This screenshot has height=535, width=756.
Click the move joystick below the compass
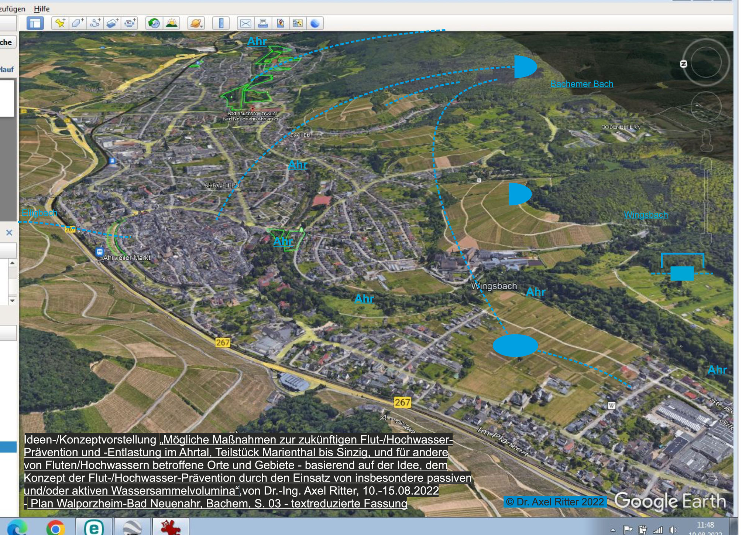click(706, 106)
